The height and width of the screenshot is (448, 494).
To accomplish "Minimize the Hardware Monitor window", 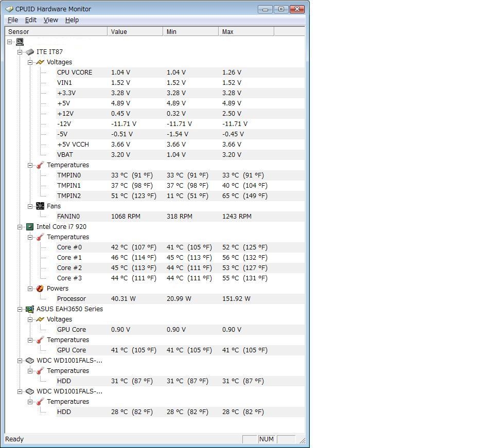I will click(265, 9).
